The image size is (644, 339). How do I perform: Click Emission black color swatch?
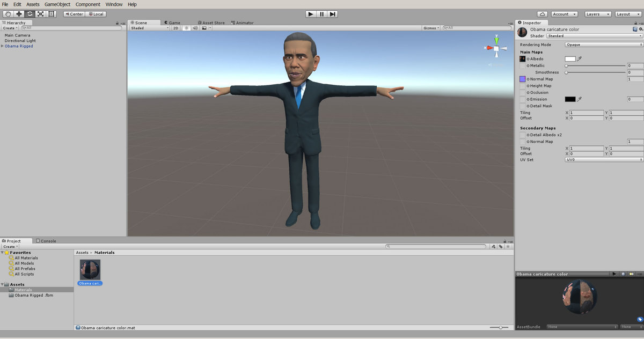pos(570,99)
